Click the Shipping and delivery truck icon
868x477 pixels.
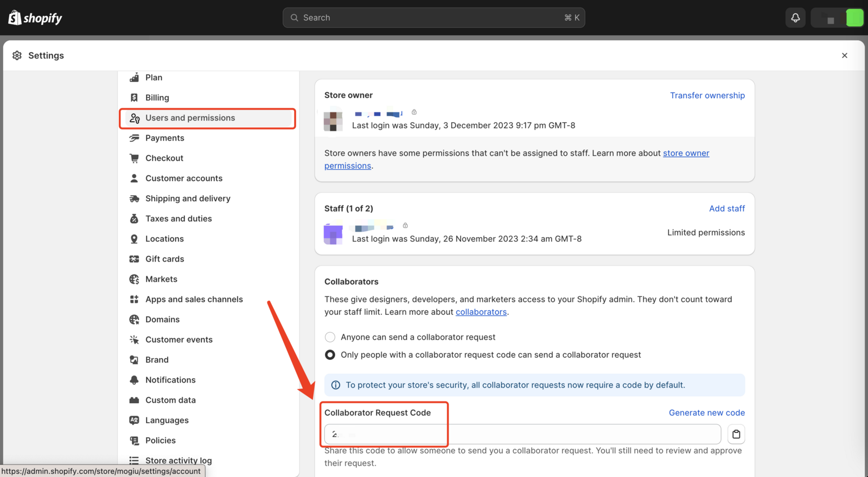(x=134, y=199)
